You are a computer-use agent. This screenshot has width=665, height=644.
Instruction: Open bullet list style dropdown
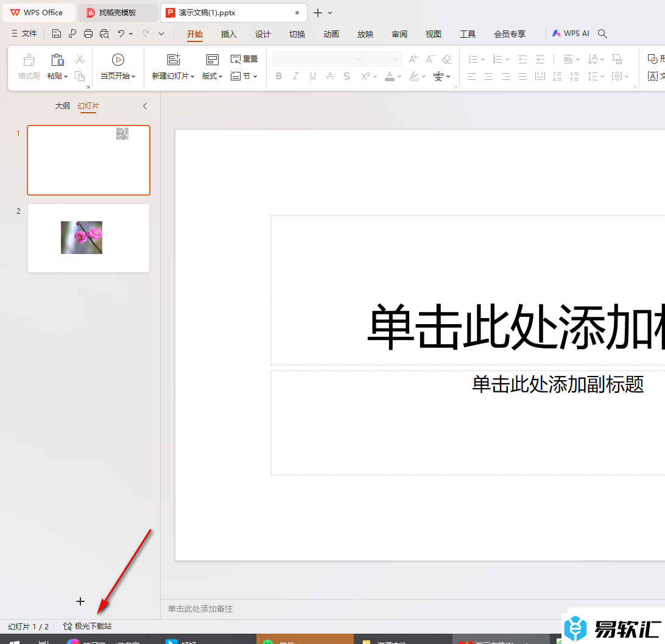tap(483, 59)
